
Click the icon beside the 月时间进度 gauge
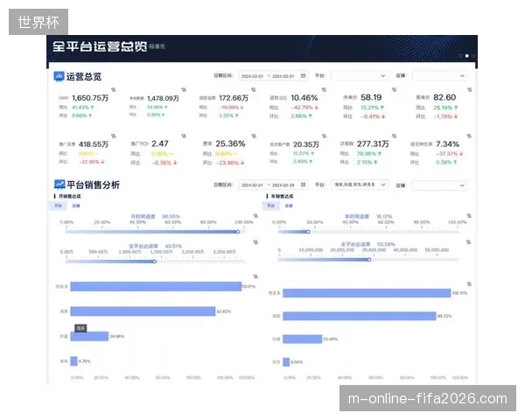(x=255, y=216)
